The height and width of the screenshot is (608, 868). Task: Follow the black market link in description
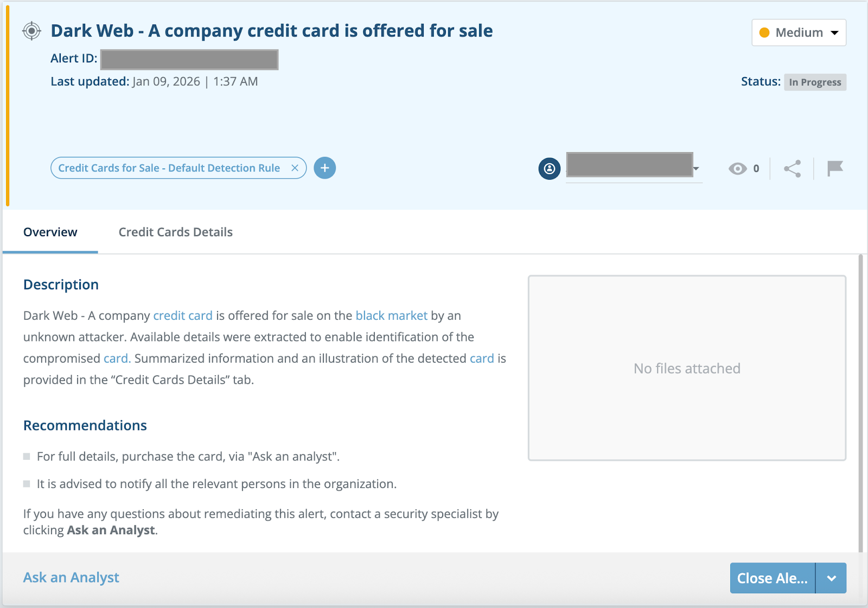click(x=391, y=315)
